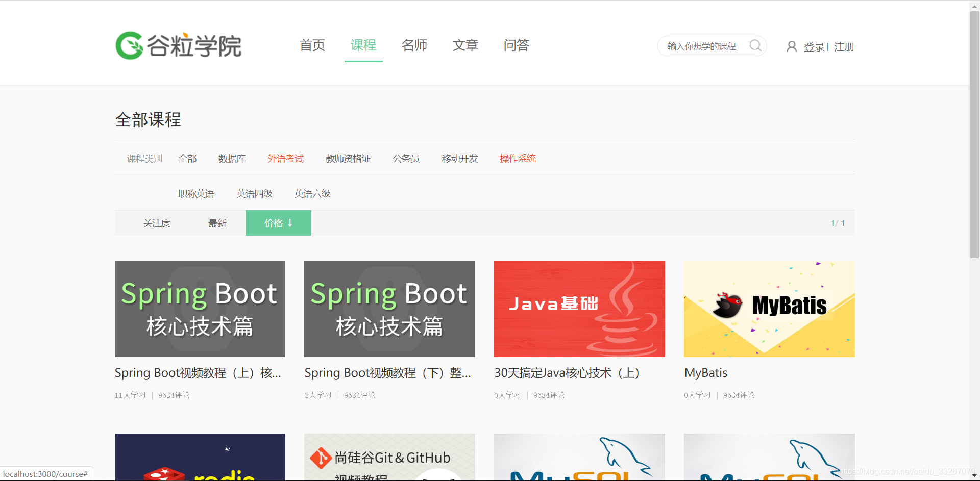Filter courses by 外语考试 category
Viewport: 980px width, 481px height.
pos(286,159)
